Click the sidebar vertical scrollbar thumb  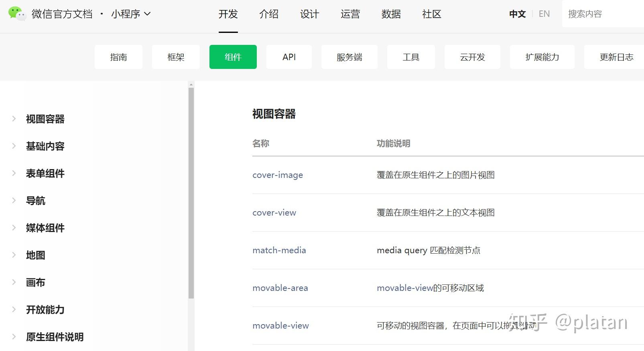coord(191,193)
